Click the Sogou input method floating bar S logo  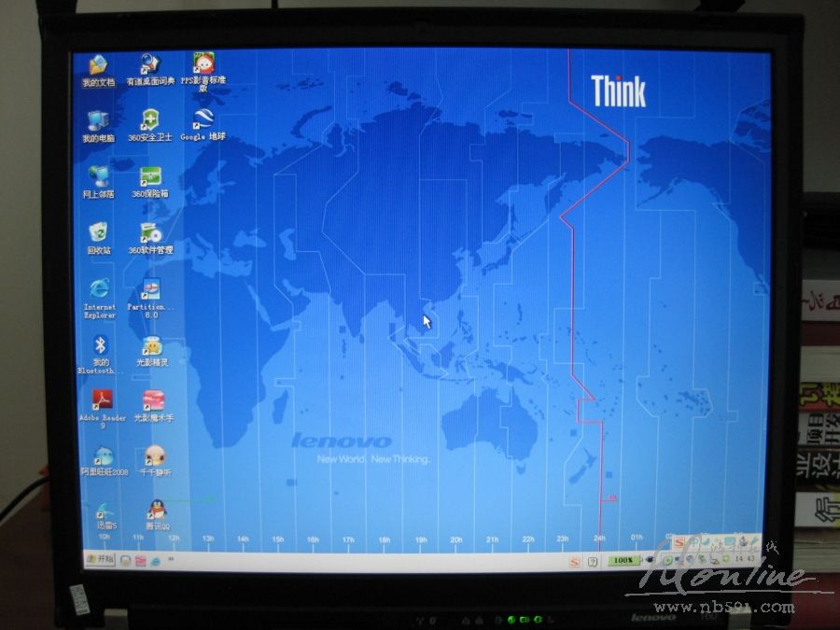click(679, 542)
